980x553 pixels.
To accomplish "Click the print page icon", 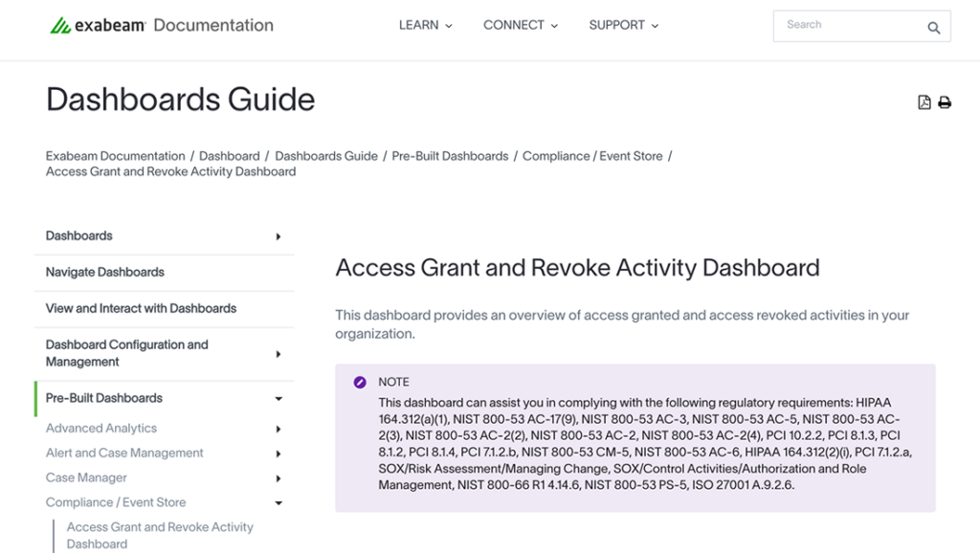I will pos(945,102).
